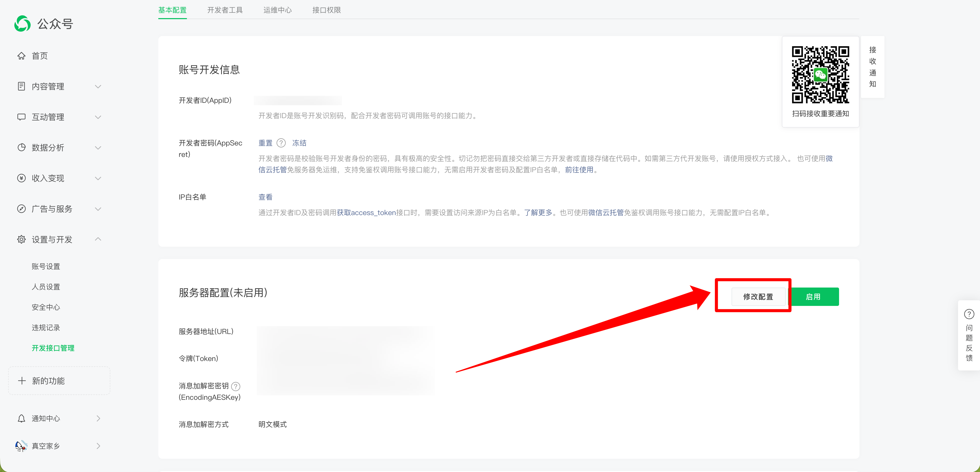Switch to the 开发者工具 tab
The width and height of the screenshot is (980, 472).
(225, 10)
